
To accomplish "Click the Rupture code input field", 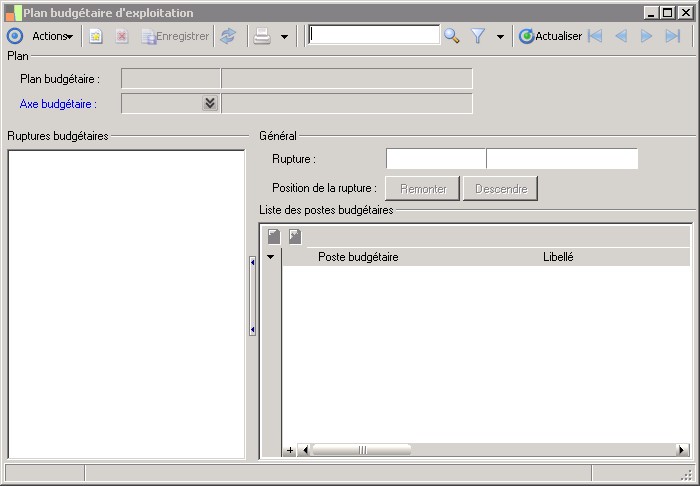I will coord(436,158).
